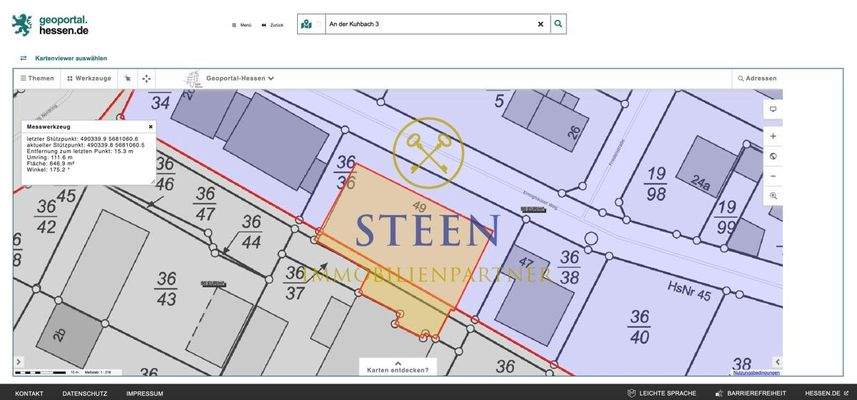Activate the pointer selection tool in toolbar
Screen dimensions: 857x400
[x=127, y=78]
